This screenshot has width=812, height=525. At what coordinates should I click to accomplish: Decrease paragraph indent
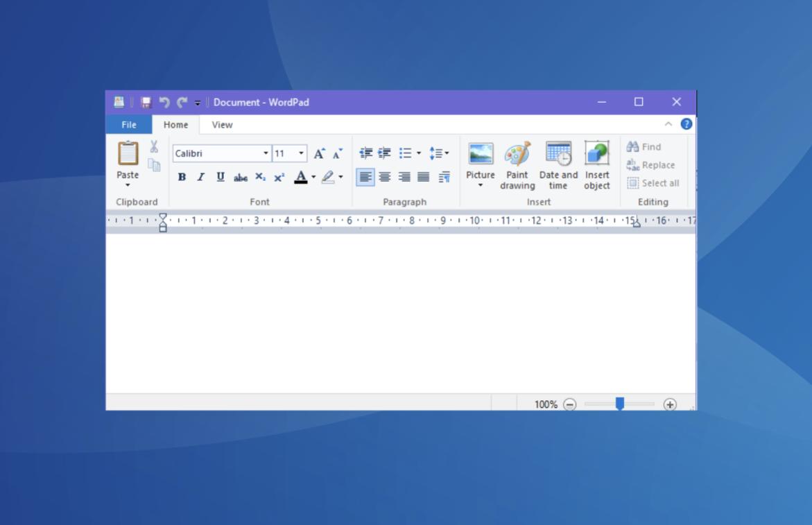pyautogui.click(x=365, y=153)
